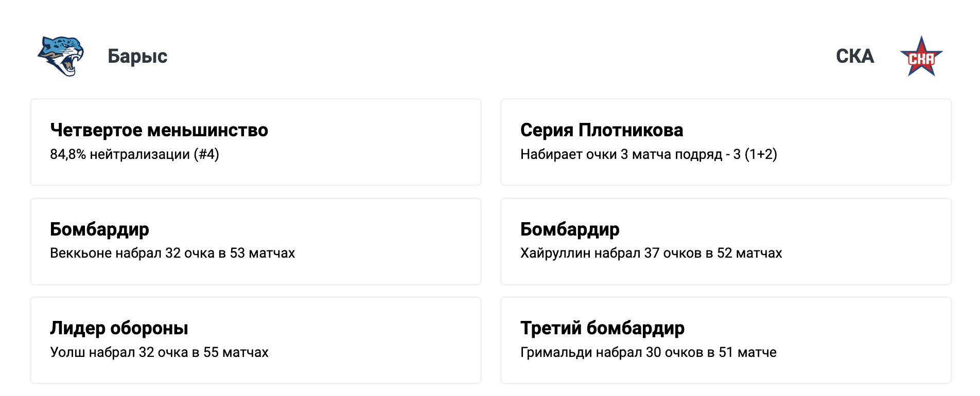Select the Лидер обороны heading
Viewport: 980px width, 396px height.
coord(119,328)
